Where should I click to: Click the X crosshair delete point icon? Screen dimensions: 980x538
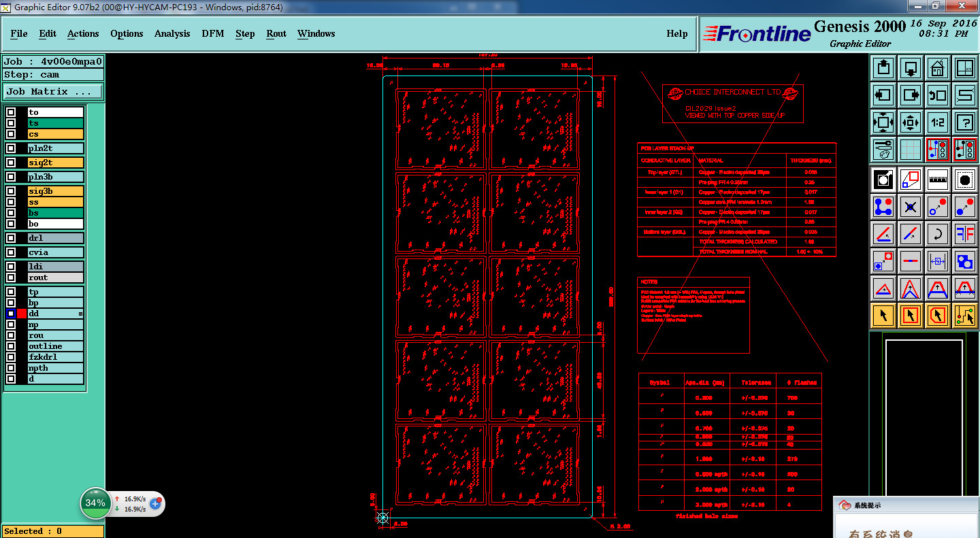910,206
